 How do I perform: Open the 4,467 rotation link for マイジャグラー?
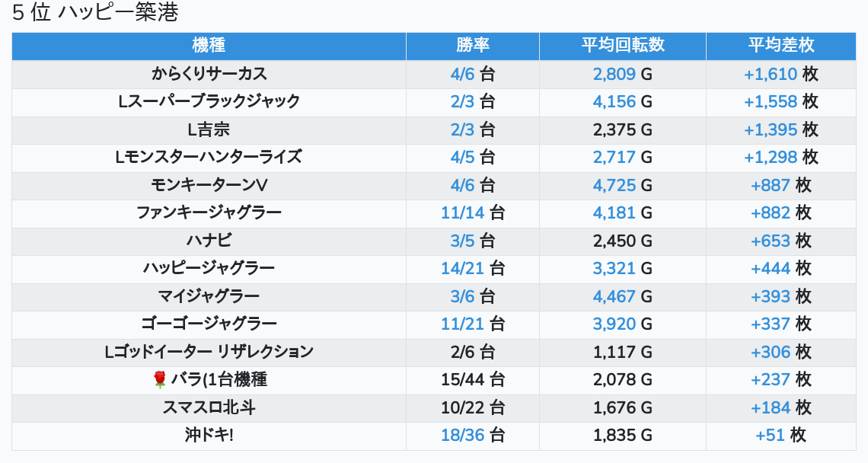pos(614,296)
